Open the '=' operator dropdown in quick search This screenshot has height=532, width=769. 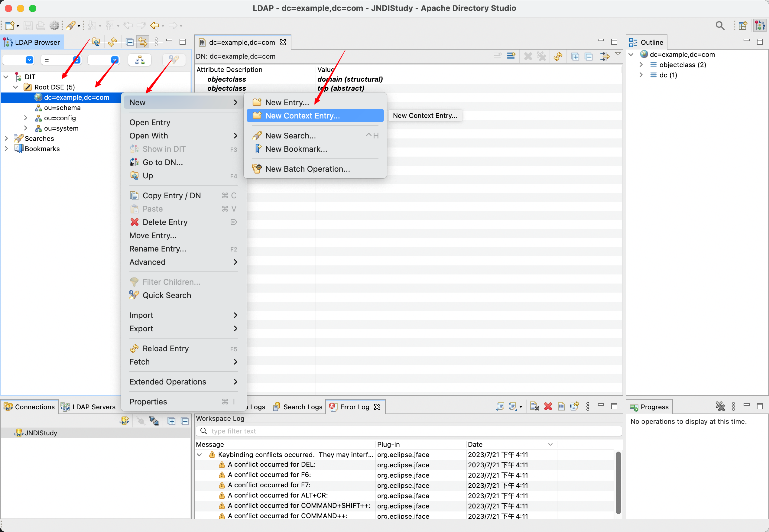click(77, 60)
